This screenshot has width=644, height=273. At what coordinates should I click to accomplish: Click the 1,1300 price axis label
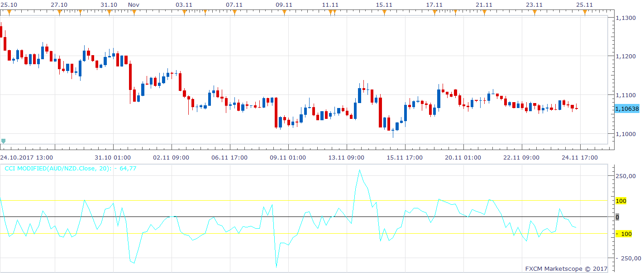(626, 18)
